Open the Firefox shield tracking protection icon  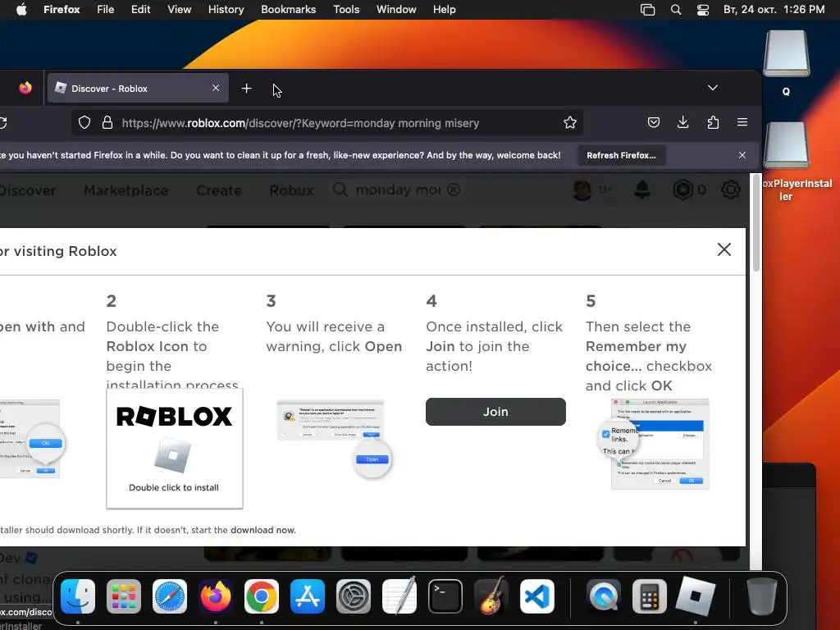coord(84,123)
